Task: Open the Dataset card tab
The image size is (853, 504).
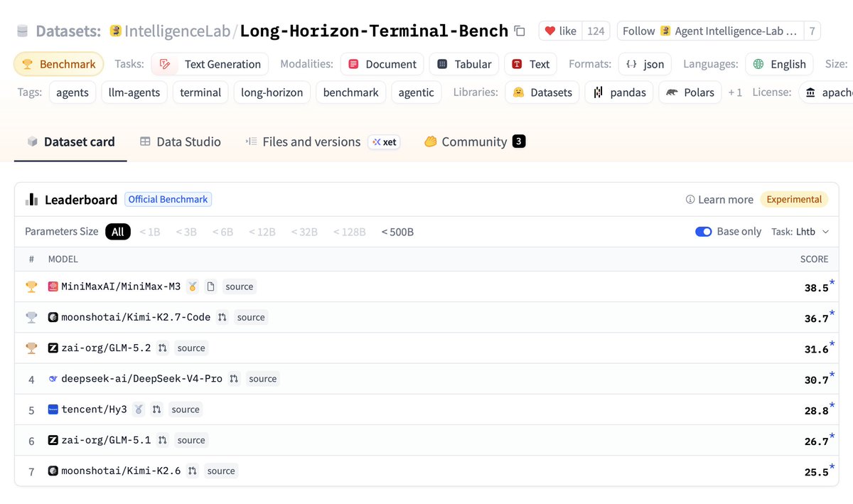Action: pyautogui.click(x=70, y=141)
